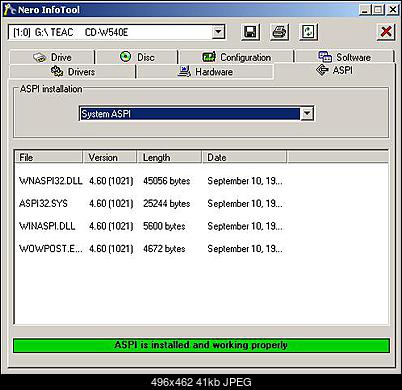This screenshot has height=390, width=402.
Task: Switch to the Drivers tab
Action: pyautogui.click(x=73, y=72)
